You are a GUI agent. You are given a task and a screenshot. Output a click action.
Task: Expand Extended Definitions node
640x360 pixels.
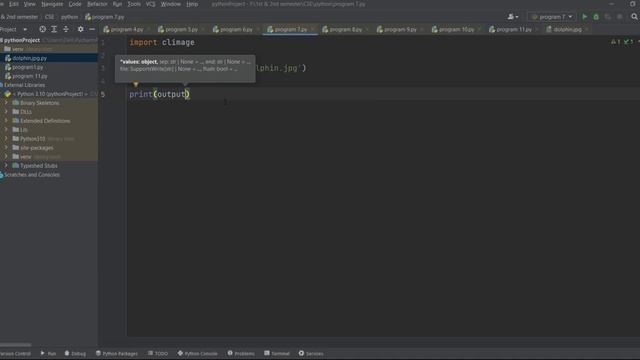point(6,121)
